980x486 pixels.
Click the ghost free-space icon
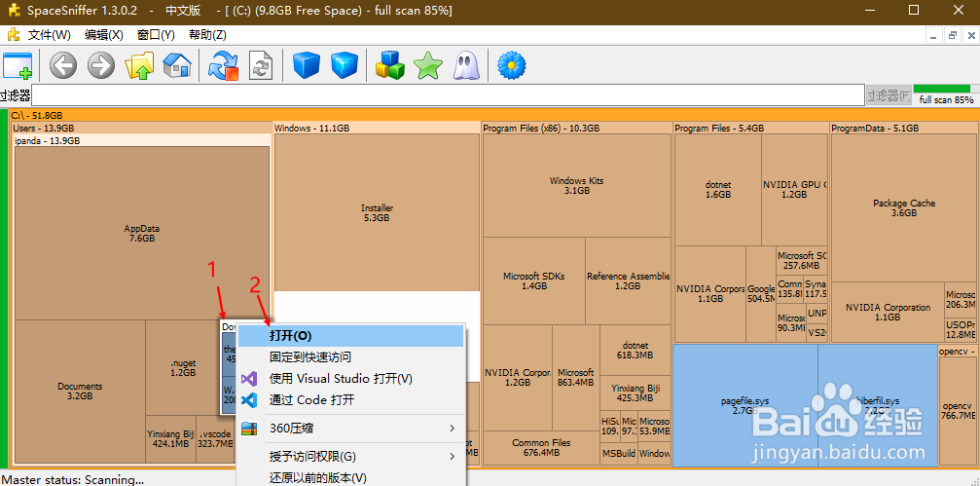pyautogui.click(x=465, y=65)
